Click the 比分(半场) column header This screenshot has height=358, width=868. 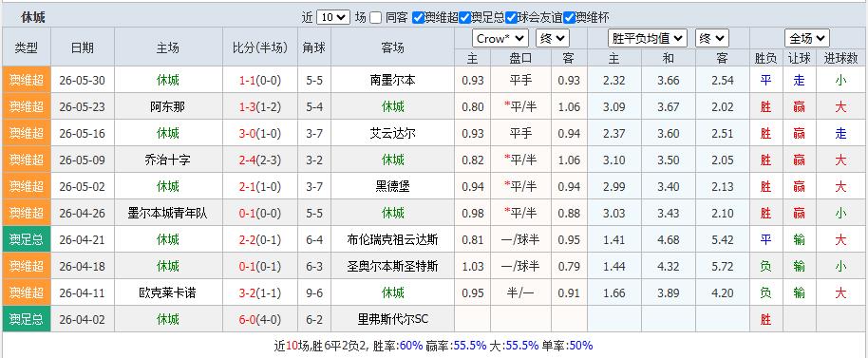tap(260, 47)
